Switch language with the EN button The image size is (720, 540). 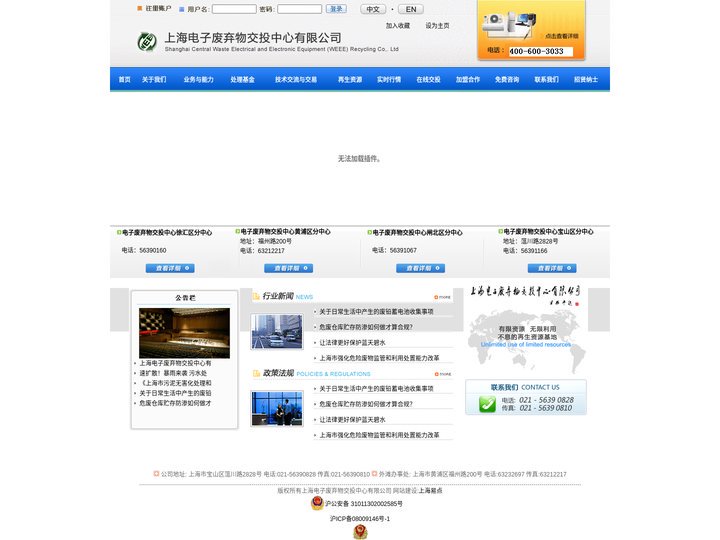point(411,9)
